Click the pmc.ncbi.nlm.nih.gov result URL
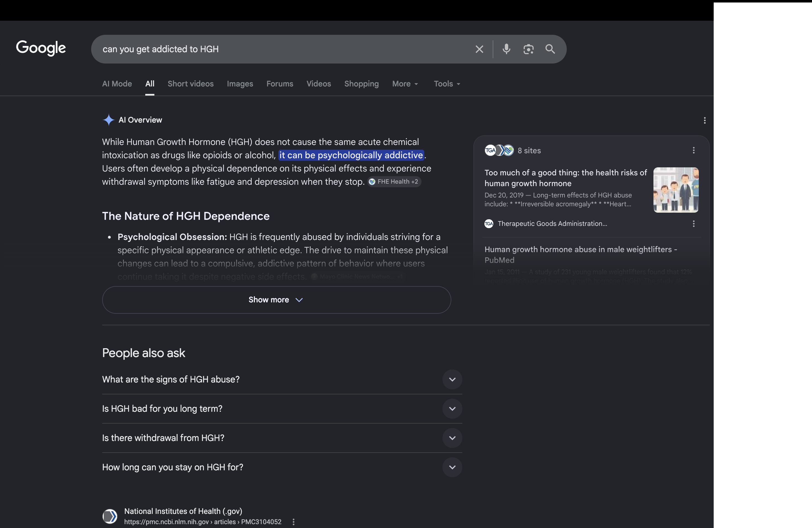 click(203, 522)
